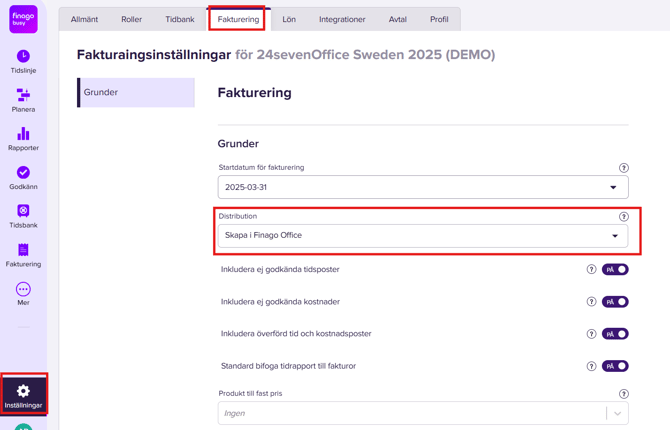
Task: Select the Fakturering tab
Action: 238,19
